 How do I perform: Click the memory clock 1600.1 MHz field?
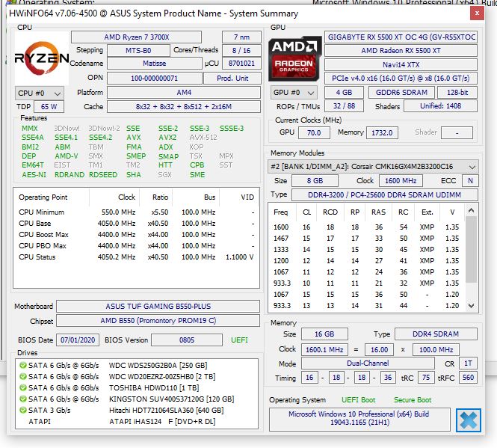pyautogui.click(x=324, y=349)
